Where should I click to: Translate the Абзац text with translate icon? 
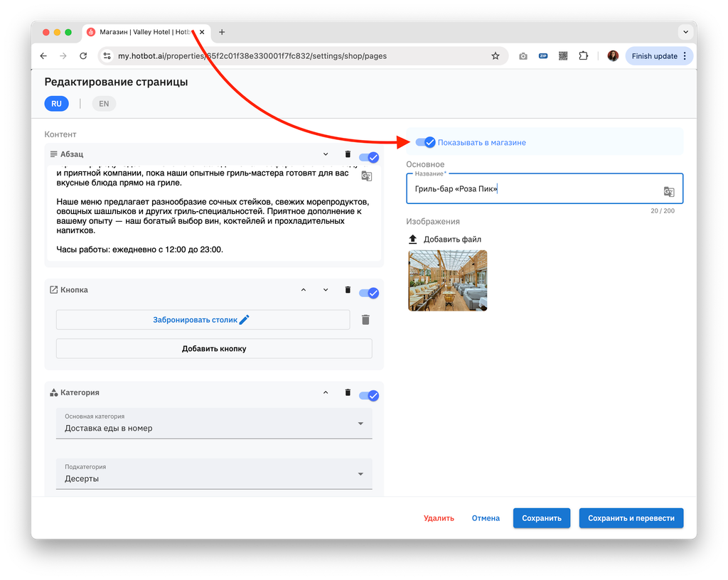tap(367, 176)
